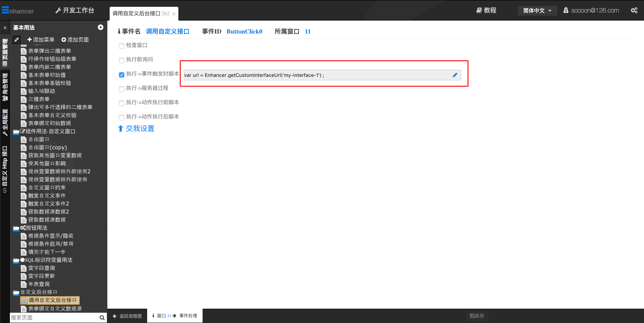The image size is (644, 323).
Task: Collapse sidebar with double chevron icon
Action: pyautogui.click(x=5, y=28)
